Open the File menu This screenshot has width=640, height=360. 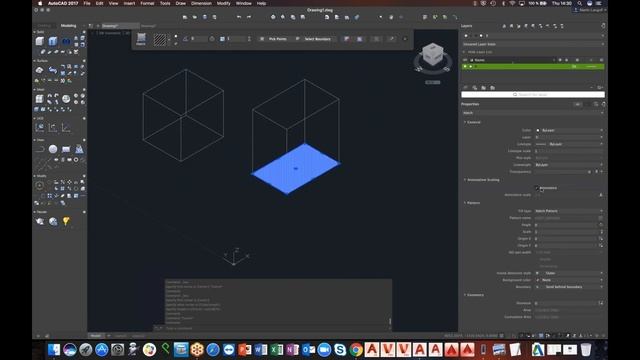[87, 3]
